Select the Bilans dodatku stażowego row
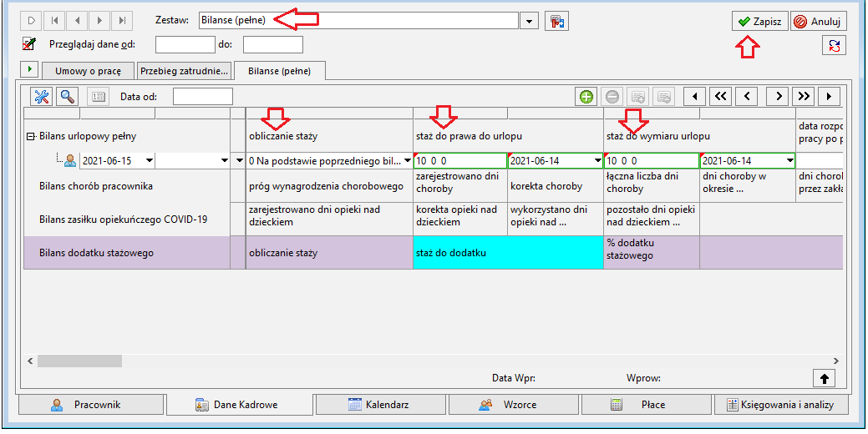This screenshot has height=434, width=868. (434, 253)
